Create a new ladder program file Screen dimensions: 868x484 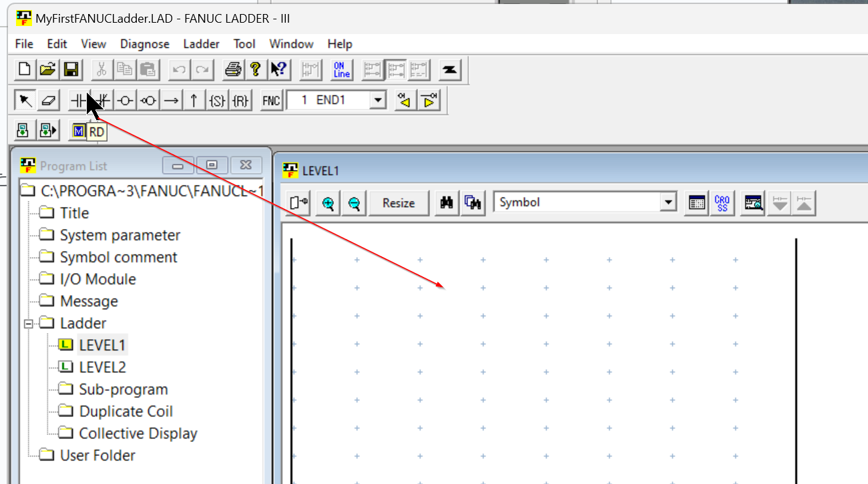point(25,69)
